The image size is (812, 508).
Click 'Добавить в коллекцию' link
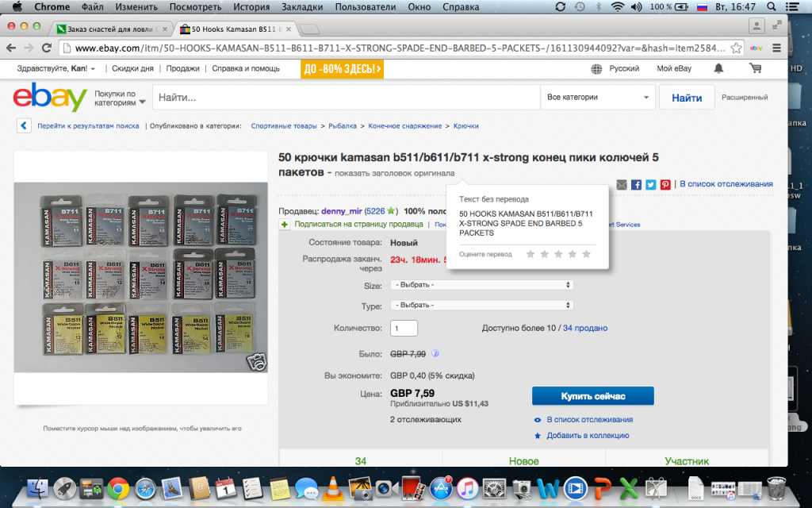[588, 436]
